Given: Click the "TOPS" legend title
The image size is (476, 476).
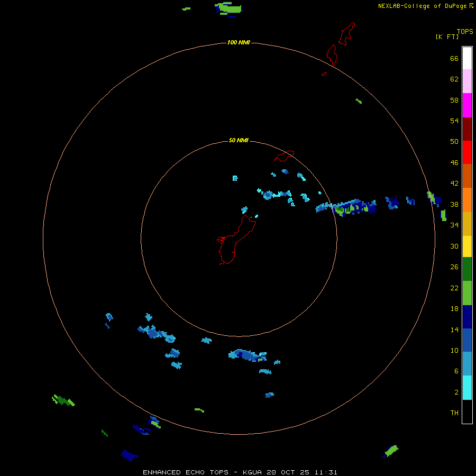Looking at the screenshot, I should point(465,31).
